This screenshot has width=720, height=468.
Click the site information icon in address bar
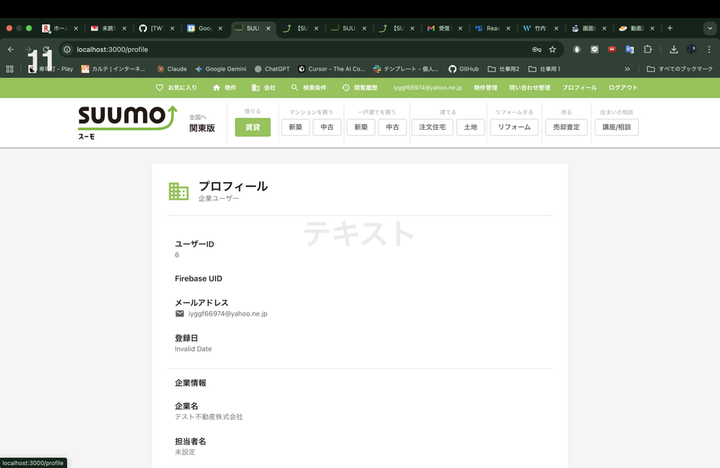coord(67,49)
